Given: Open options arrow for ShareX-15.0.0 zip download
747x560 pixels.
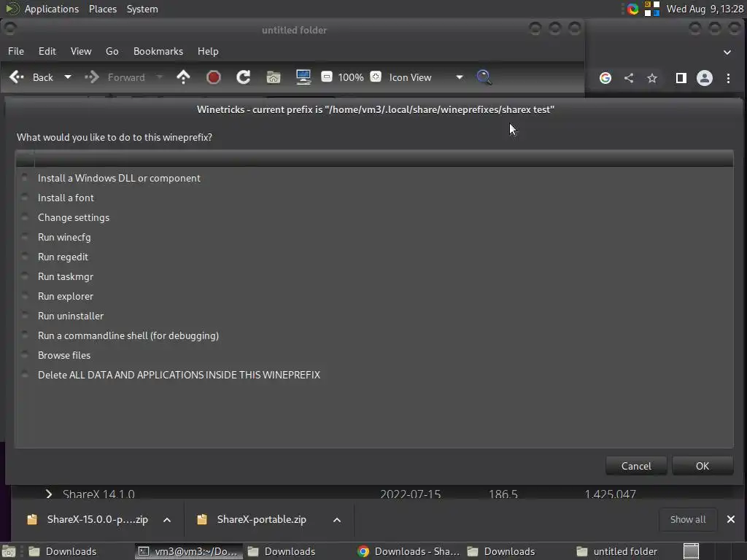Looking at the screenshot, I should (167, 520).
